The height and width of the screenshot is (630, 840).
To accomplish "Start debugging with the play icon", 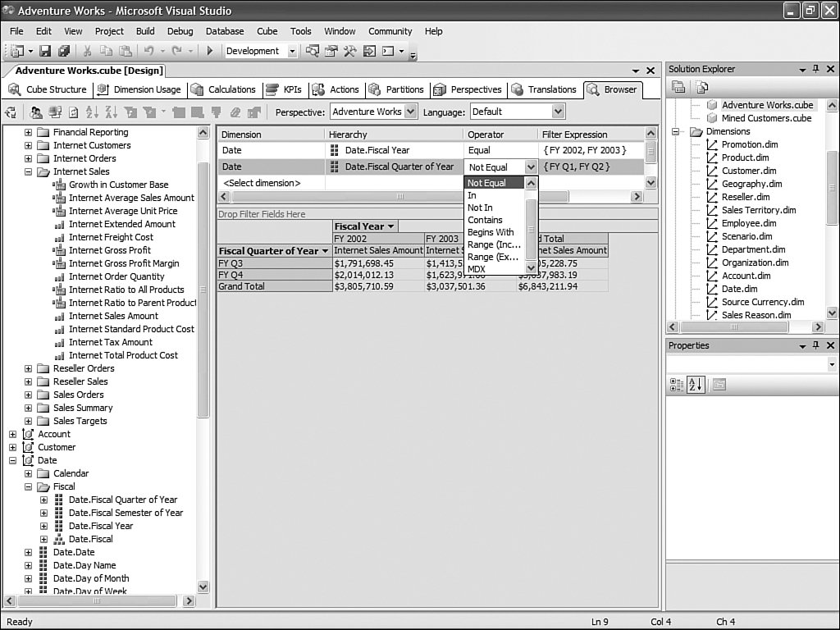I will (x=210, y=51).
